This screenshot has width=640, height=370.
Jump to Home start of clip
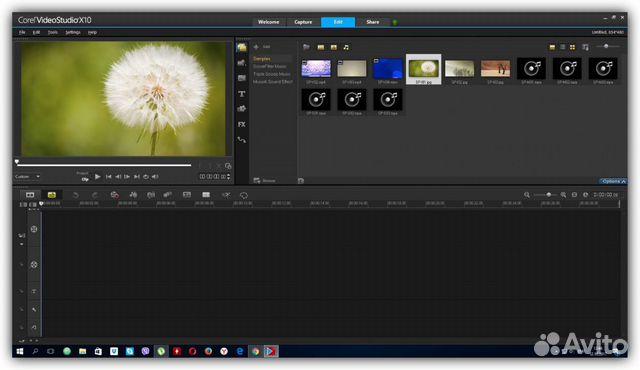(109, 177)
